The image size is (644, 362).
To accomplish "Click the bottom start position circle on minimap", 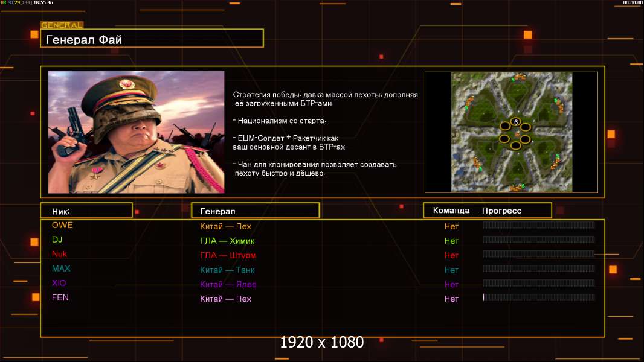I will point(515,145).
